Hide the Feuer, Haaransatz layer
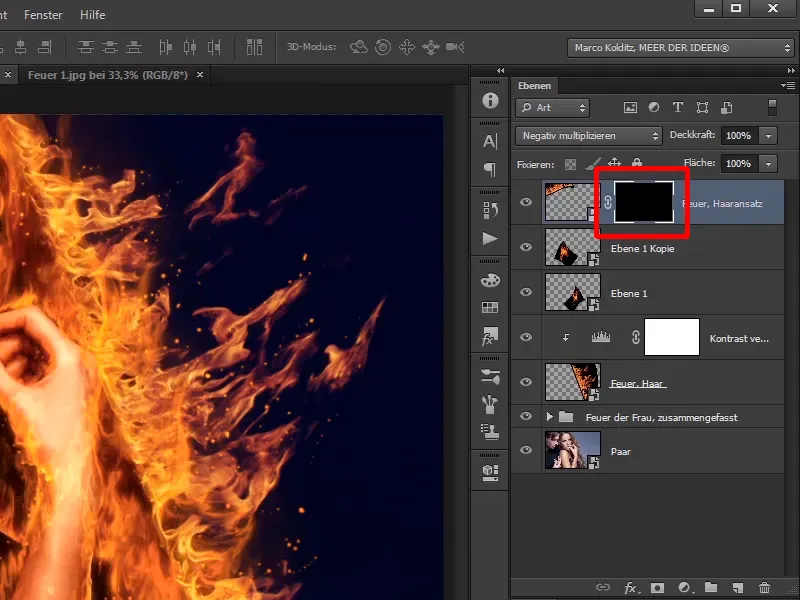800x600 pixels. [526, 202]
